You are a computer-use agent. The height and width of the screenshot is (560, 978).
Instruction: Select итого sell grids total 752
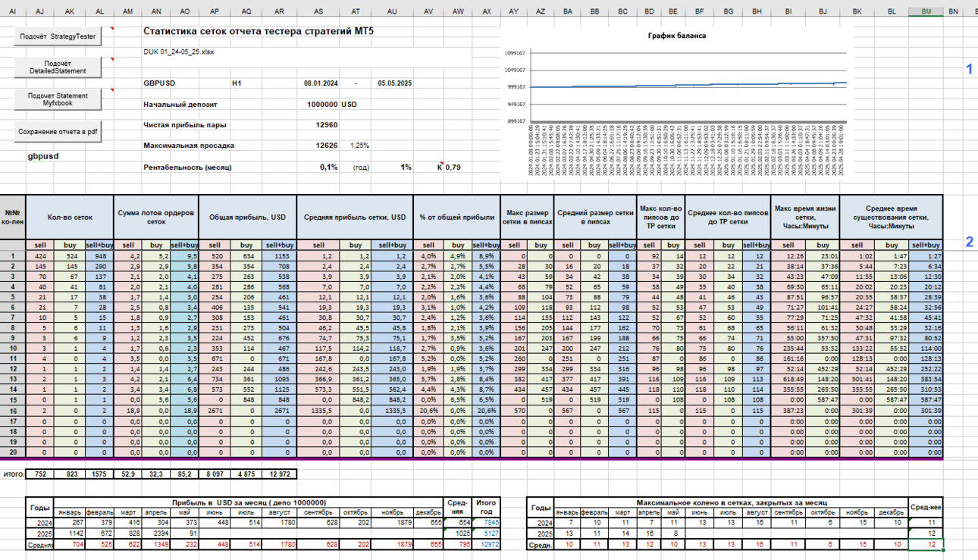tap(39, 474)
